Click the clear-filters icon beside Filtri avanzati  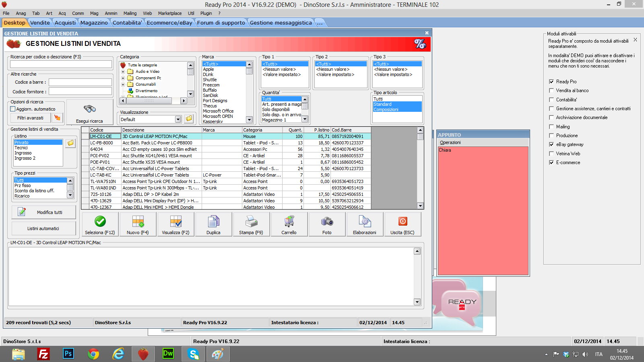coord(58,118)
